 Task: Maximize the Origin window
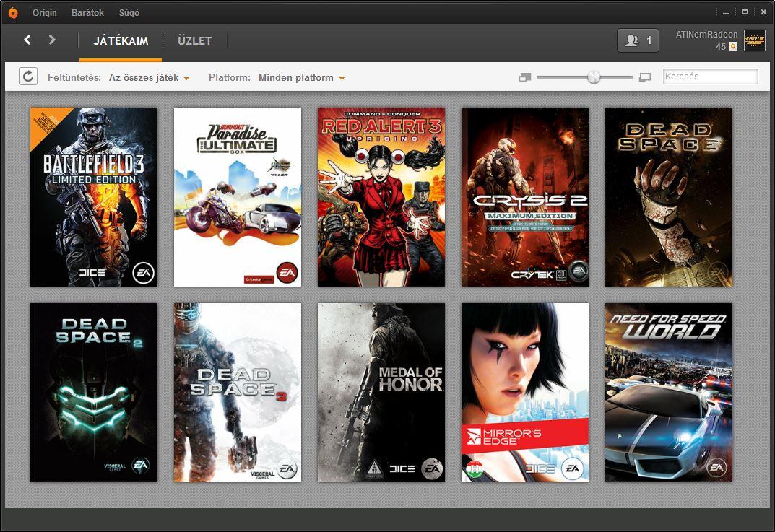coord(745,12)
